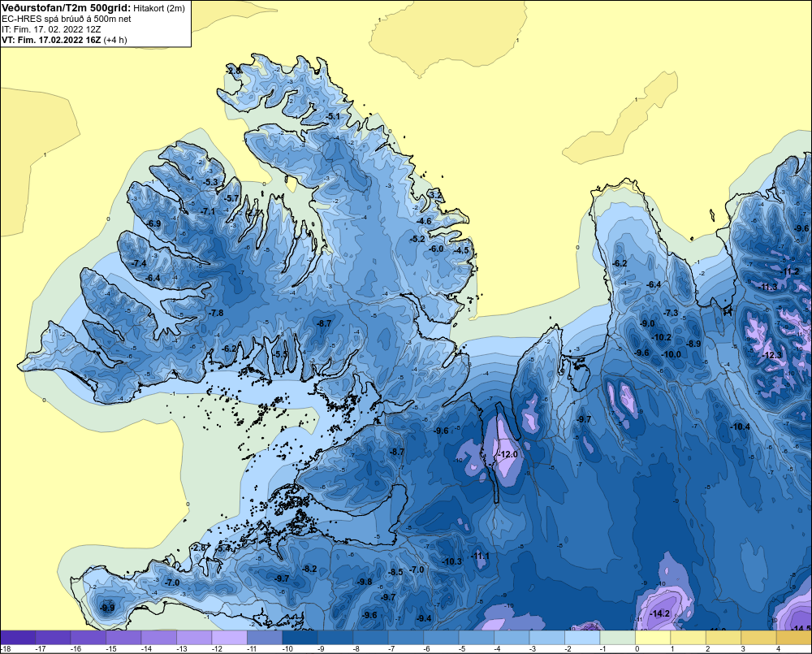Click the '-8.5' temperature value
The height and width of the screenshot is (654, 812).
[x=395, y=572]
